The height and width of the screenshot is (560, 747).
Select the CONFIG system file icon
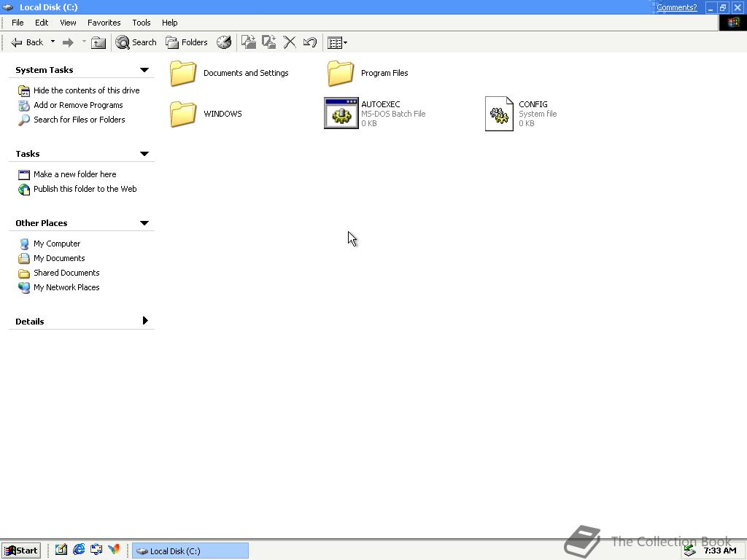[499, 113]
